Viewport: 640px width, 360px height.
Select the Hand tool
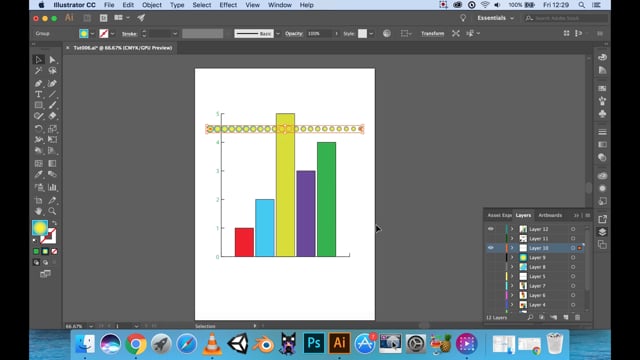pos(38,211)
